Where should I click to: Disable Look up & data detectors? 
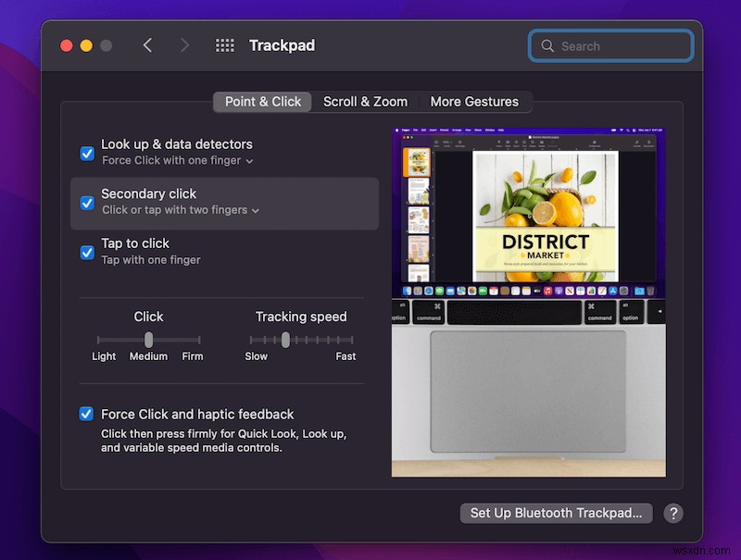86,153
